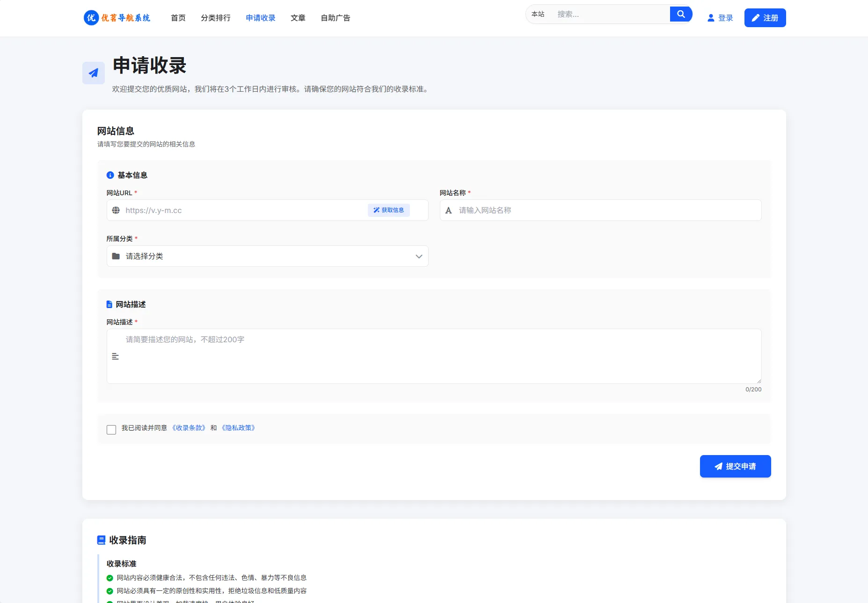Click the book icon next to 收录指南
Image resolution: width=868 pixels, height=603 pixels.
(x=101, y=540)
